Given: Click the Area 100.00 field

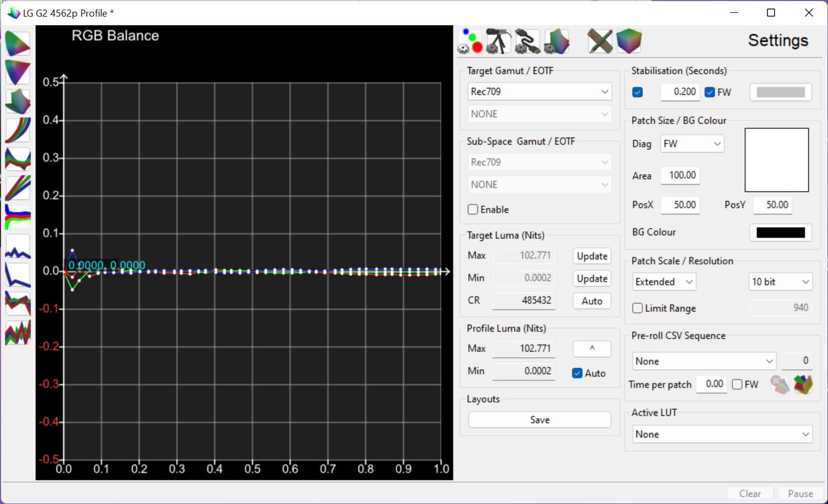Looking at the screenshot, I should [x=680, y=175].
